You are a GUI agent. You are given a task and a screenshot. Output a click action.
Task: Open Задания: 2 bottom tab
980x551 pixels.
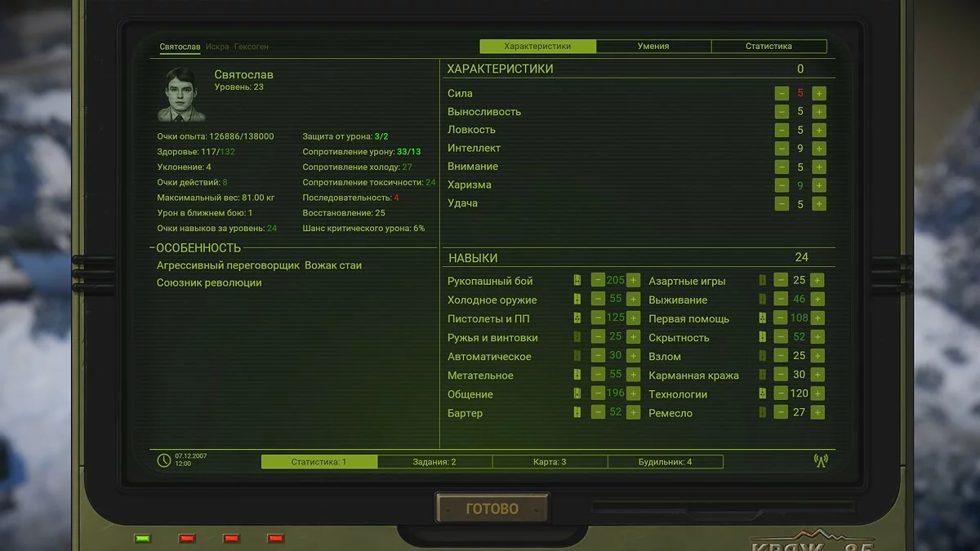(x=434, y=462)
